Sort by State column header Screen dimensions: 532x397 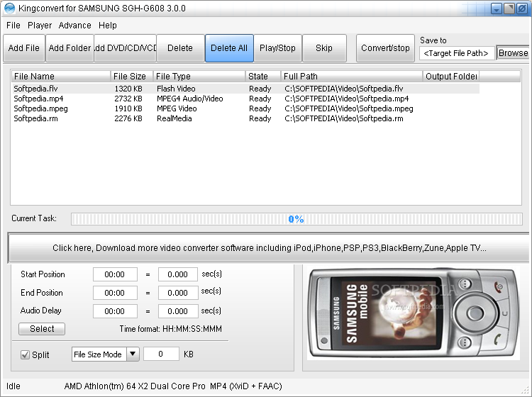coord(263,77)
